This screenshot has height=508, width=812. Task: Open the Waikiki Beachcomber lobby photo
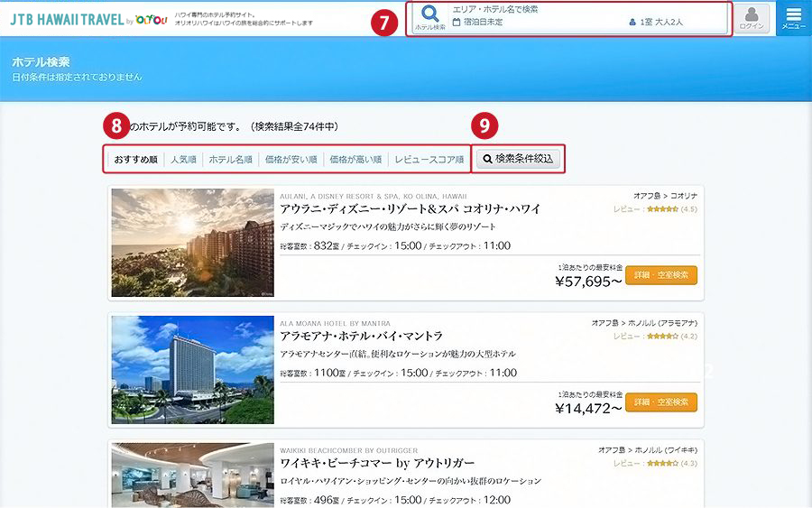(x=193, y=475)
